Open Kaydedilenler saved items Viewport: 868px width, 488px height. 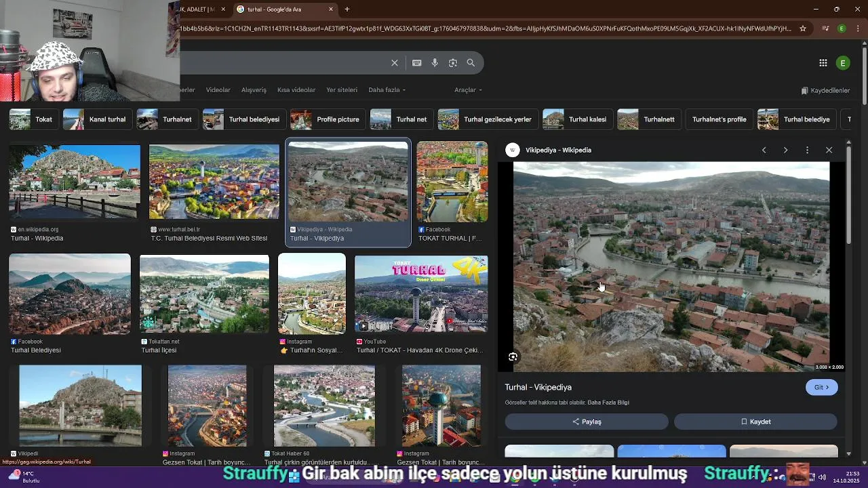(x=825, y=90)
